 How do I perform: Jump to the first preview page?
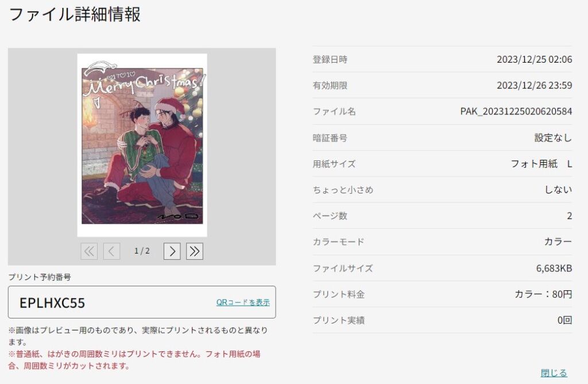(89, 251)
